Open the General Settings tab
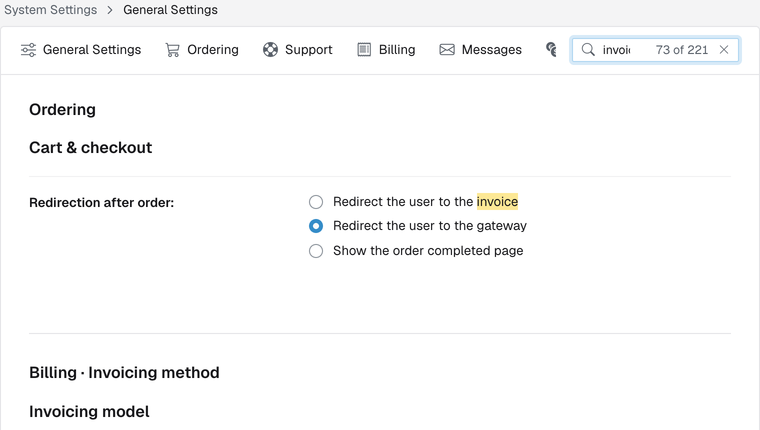 click(81, 49)
